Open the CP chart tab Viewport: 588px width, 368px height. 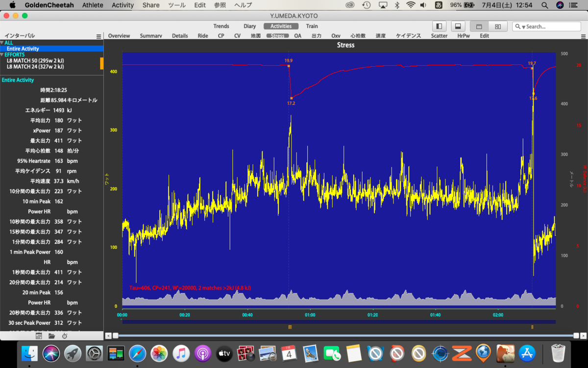[221, 36]
